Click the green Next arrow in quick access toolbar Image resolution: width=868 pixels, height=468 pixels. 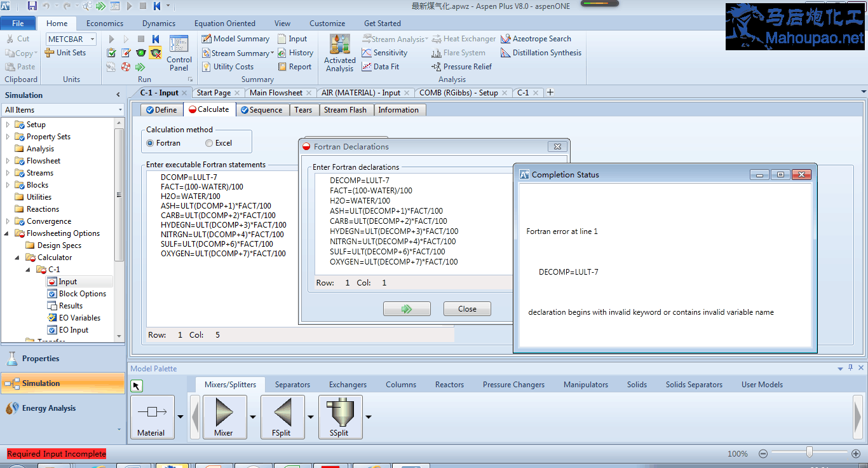100,6
